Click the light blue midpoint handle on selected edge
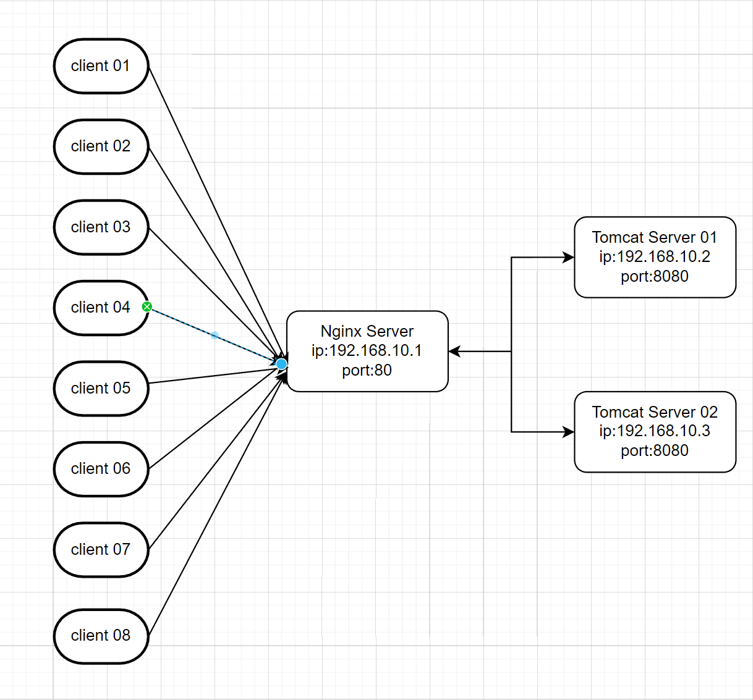Viewport: 753px width, 700px height. pyautogui.click(x=215, y=335)
